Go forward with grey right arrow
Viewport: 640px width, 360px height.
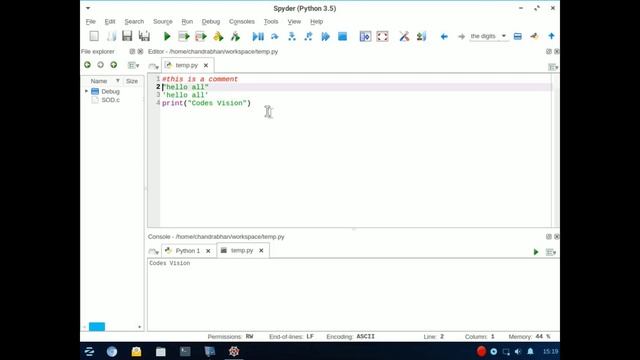point(461,36)
